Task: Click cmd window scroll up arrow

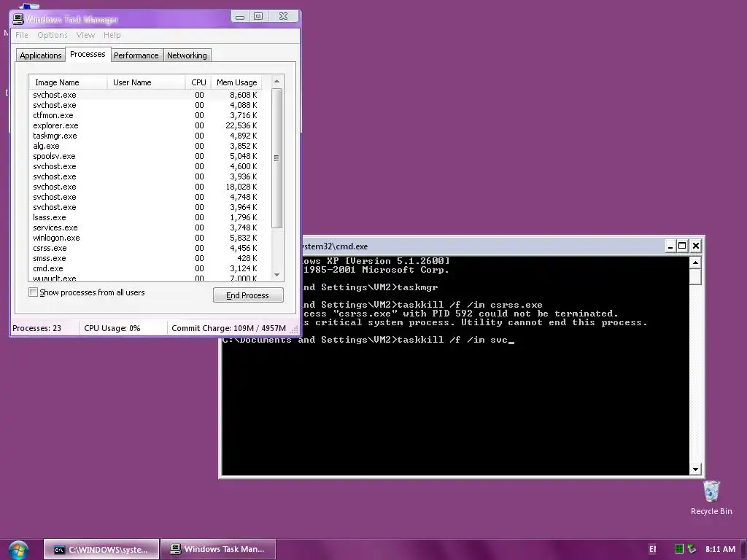Action: pyautogui.click(x=695, y=262)
